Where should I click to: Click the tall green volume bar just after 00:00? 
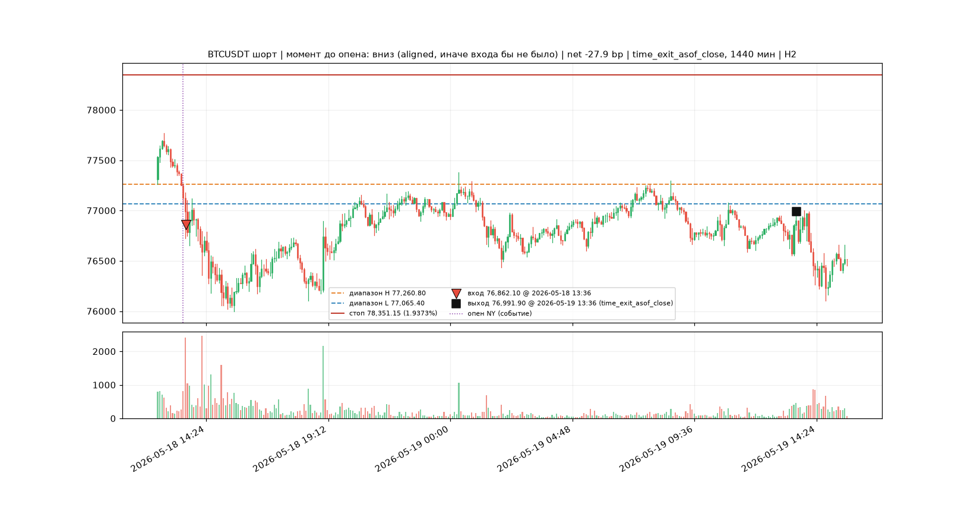tap(459, 401)
